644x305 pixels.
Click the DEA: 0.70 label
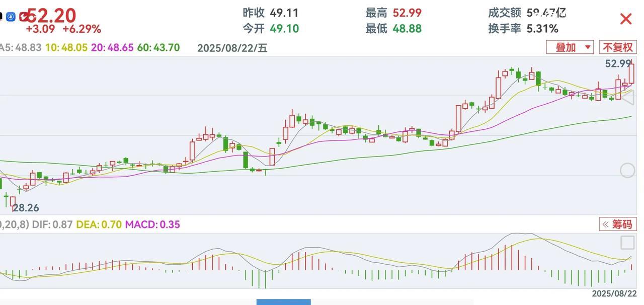click(99, 224)
